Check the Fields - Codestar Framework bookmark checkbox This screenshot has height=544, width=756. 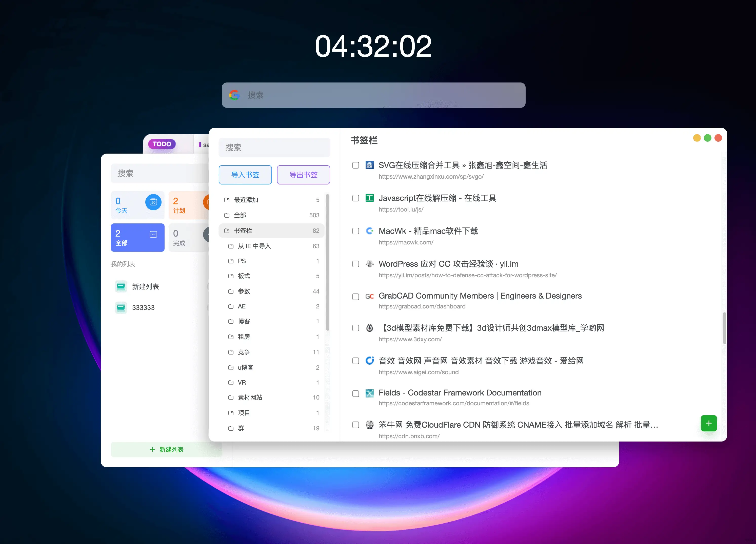[356, 393]
